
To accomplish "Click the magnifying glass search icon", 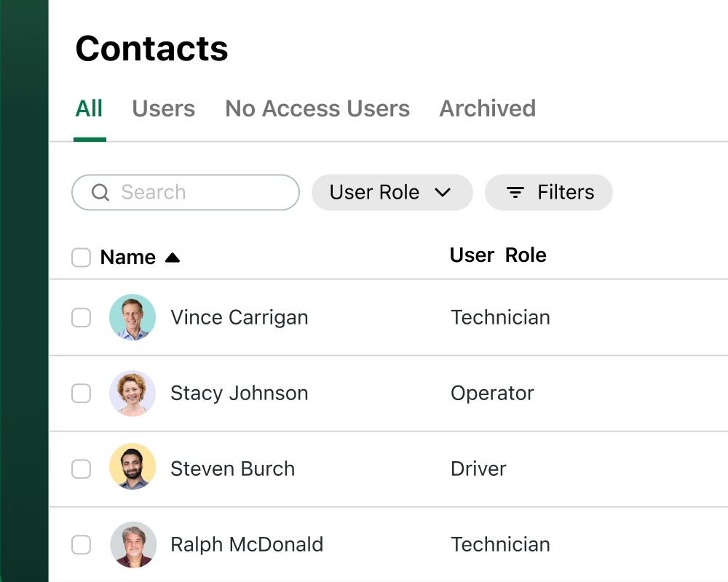I will (x=100, y=192).
